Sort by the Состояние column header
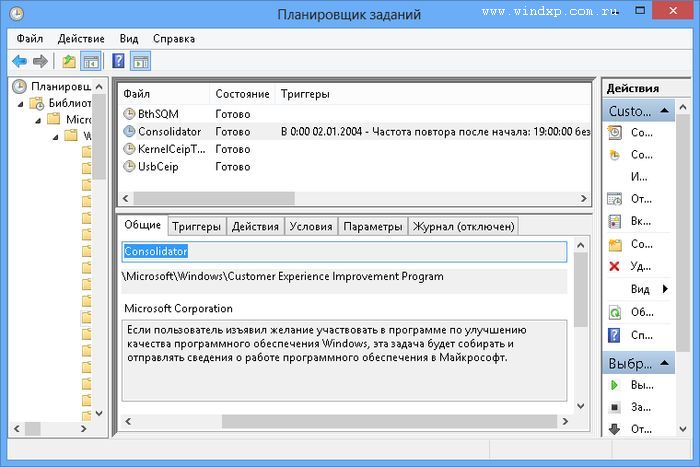Image resolution: width=700 pixels, height=467 pixels. click(x=242, y=94)
